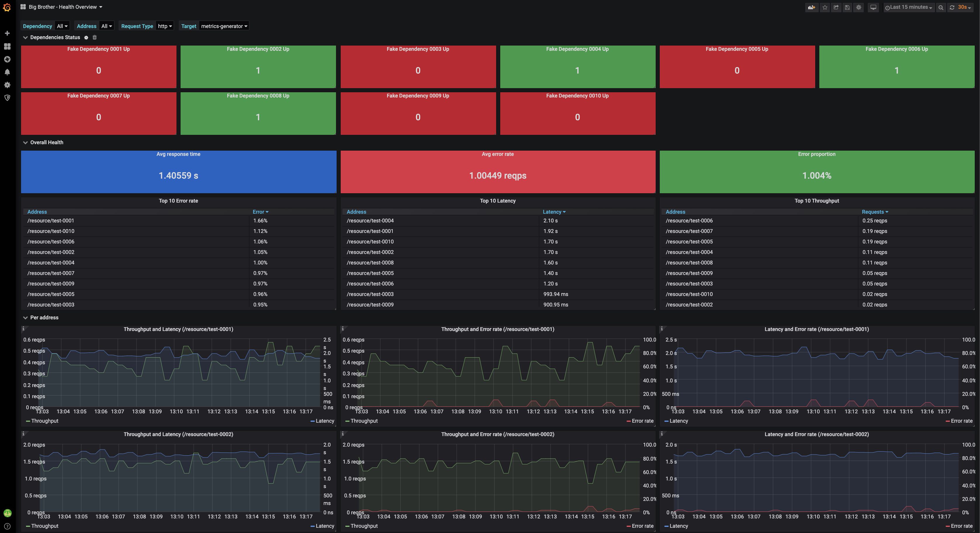Zoom out the time range
The image size is (980, 533).
point(941,7)
